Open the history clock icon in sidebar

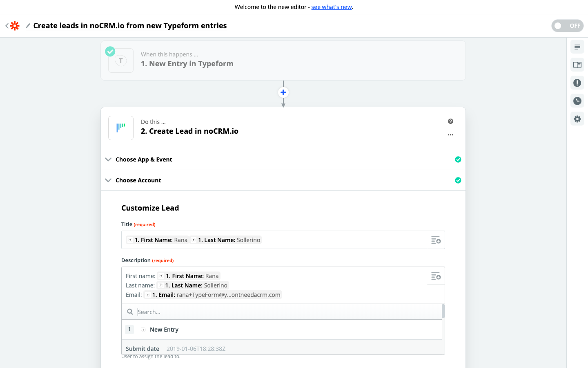coord(577,101)
